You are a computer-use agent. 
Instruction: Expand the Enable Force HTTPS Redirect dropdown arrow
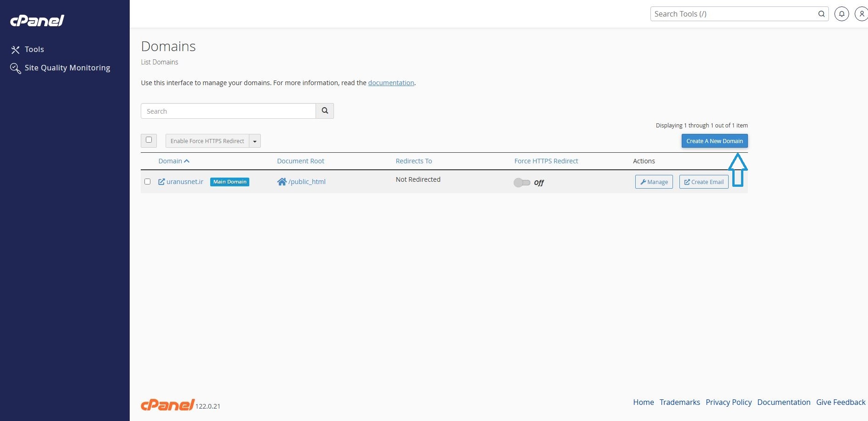point(255,141)
